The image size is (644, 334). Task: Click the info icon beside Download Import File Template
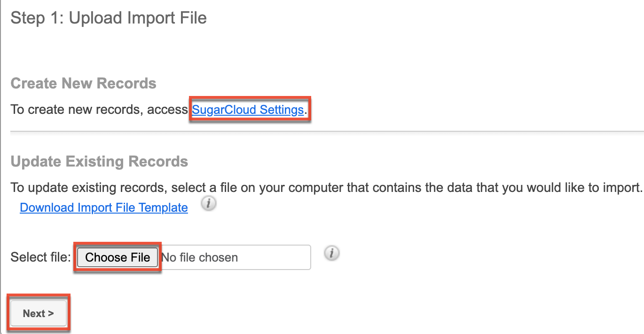209,205
